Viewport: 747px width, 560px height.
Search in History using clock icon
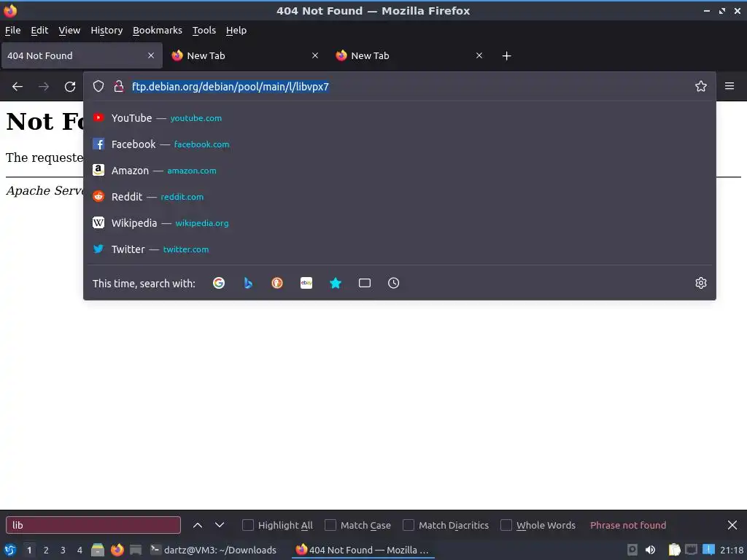393,283
